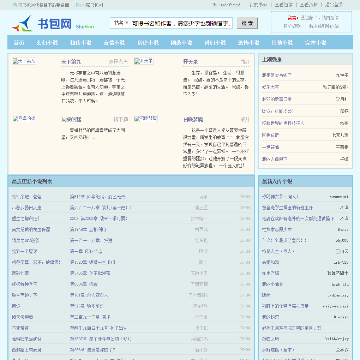This screenshot has height=360, width=360.
Task: Open the bottom-right featured book cover thumbnail
Action: coord(146,119)
